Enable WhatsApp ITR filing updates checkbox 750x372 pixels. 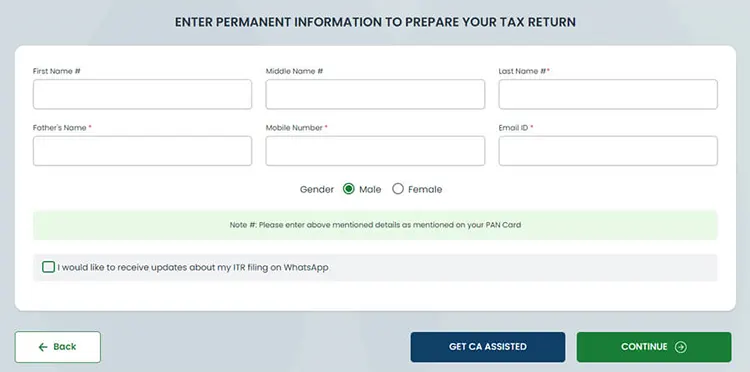[x=48, y=267]
